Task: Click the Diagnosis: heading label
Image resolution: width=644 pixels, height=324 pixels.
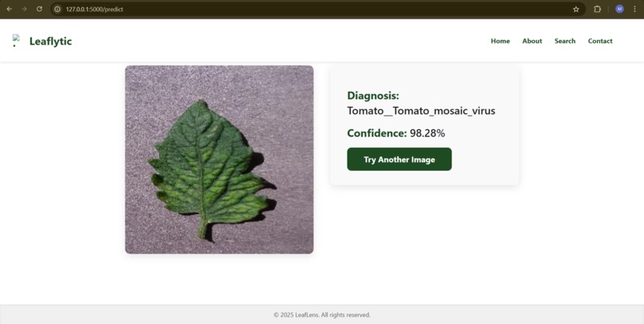Action: tap(373, 96)
